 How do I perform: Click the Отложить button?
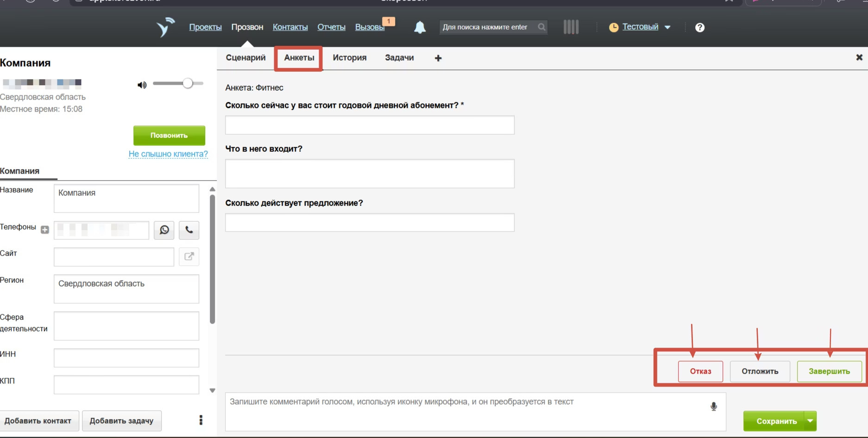[760, 371]
